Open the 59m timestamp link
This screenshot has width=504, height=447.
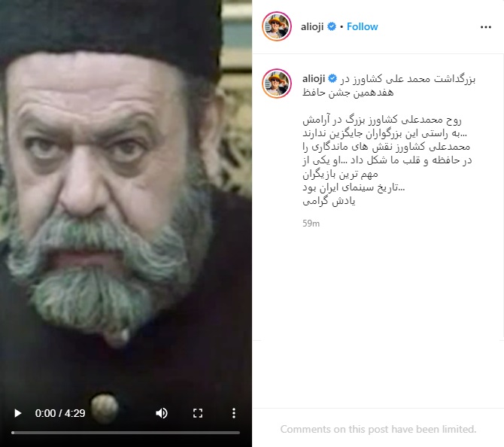click(x=311, y=223)
